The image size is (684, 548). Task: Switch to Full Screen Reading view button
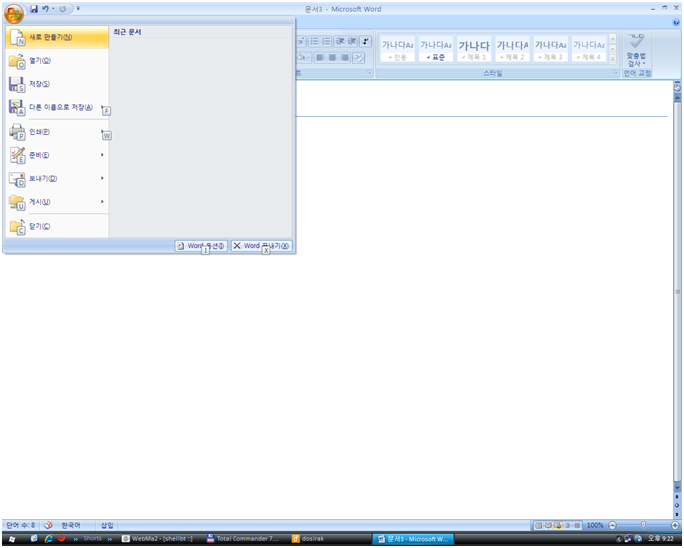(548, 525)
